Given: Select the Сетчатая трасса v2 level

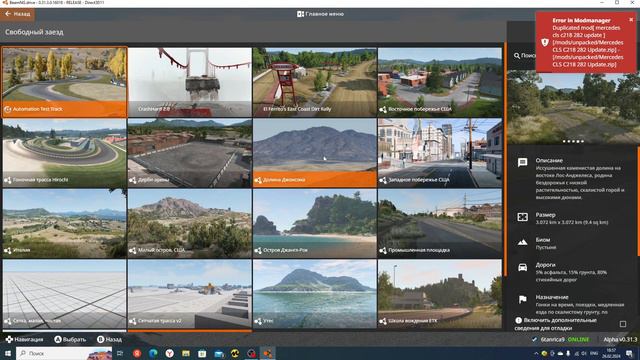Looking at the screenshot, I should pos(190,294).
